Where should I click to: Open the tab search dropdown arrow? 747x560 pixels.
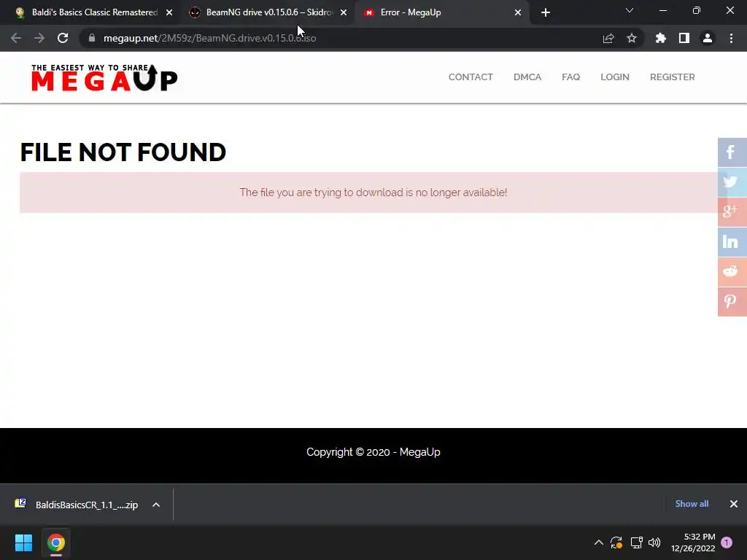click(630, 10)
